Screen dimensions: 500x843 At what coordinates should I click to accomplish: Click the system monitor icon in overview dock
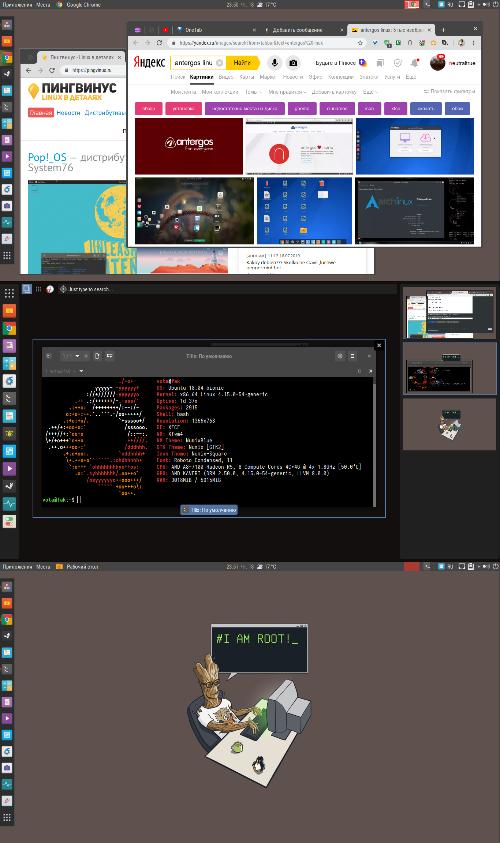click(x=9, y=504)
